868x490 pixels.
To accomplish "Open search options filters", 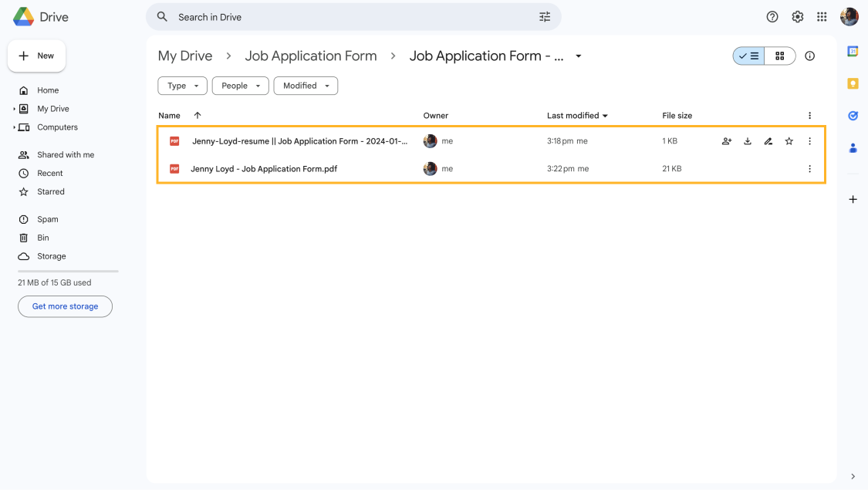I will [x=545, y=16].
